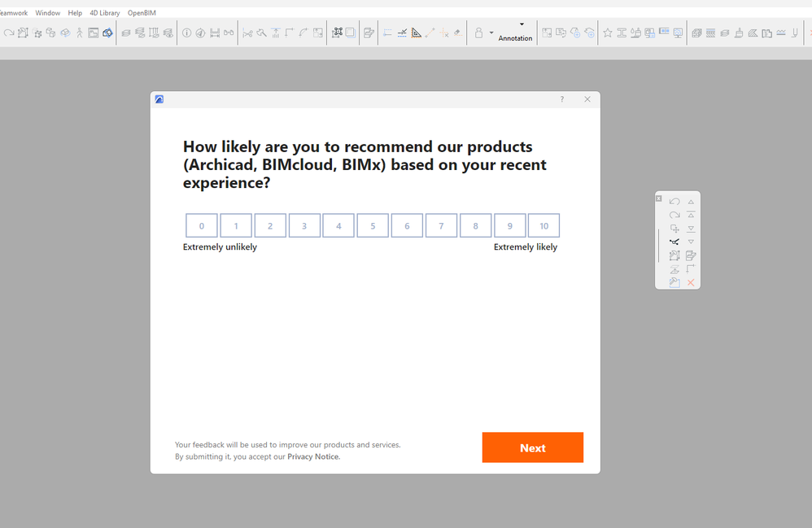Click the blue 3D box view icon
The height and width of the screenshot is (528, 812).
tap(107, 33)
